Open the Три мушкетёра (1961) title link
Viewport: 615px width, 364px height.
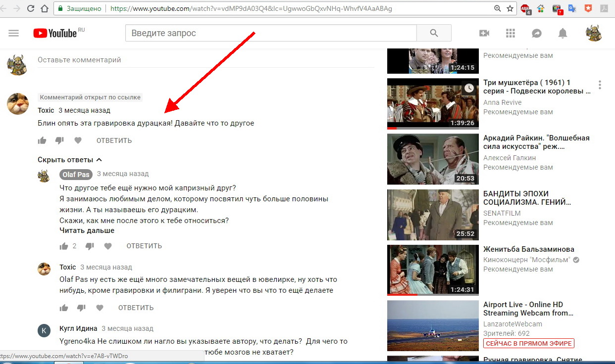tap(537, 87)
